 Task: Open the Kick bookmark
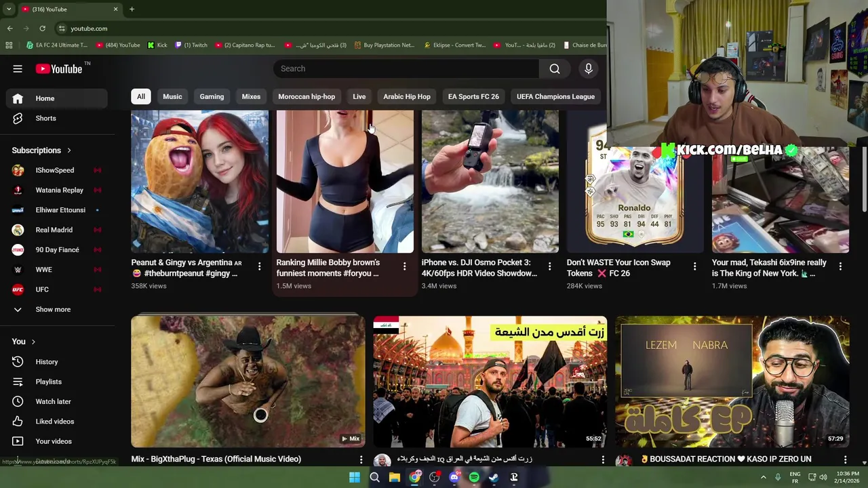[157, 45]
